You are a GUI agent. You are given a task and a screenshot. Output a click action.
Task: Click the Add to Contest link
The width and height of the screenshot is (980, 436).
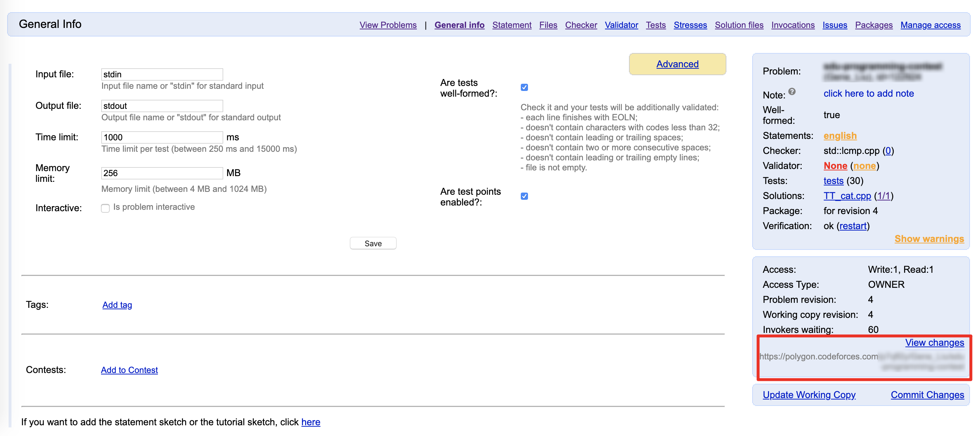point(129,370)
